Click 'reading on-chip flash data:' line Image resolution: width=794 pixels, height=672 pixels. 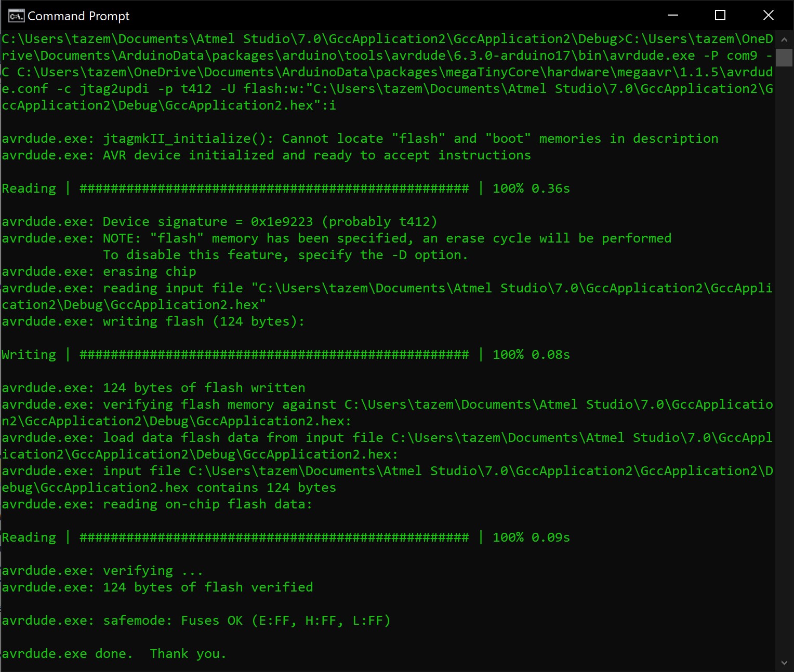click(x=157, y=504)
